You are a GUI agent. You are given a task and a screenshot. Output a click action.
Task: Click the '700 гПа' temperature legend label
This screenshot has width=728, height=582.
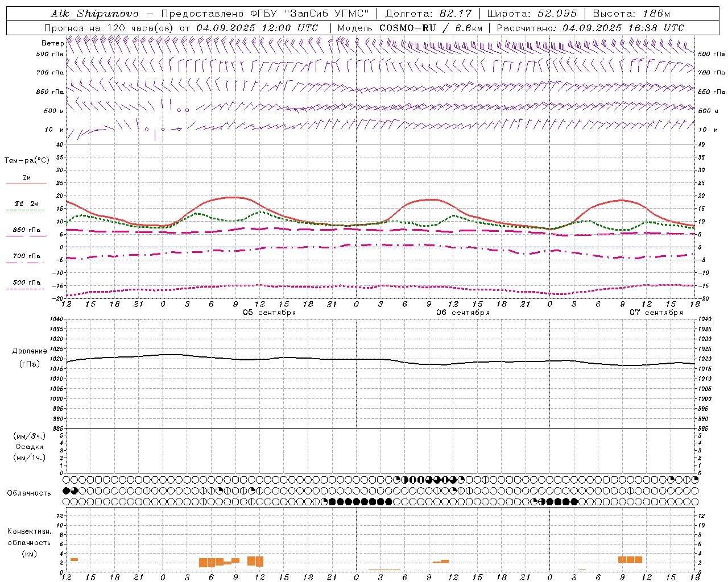pos(26,256)
